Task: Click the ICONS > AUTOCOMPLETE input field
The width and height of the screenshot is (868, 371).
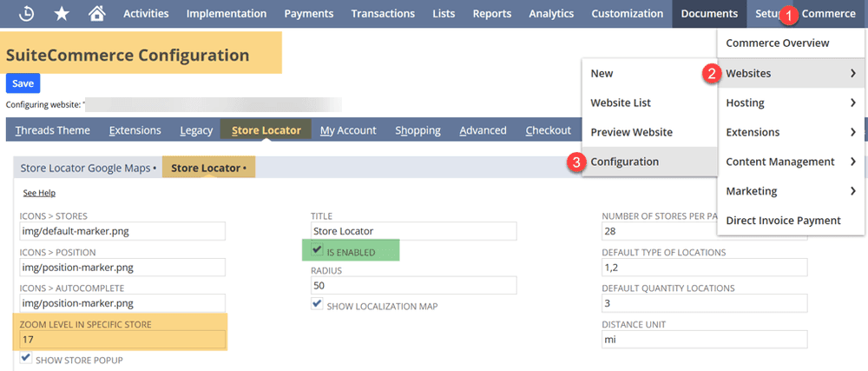Action: coord(122,303)
